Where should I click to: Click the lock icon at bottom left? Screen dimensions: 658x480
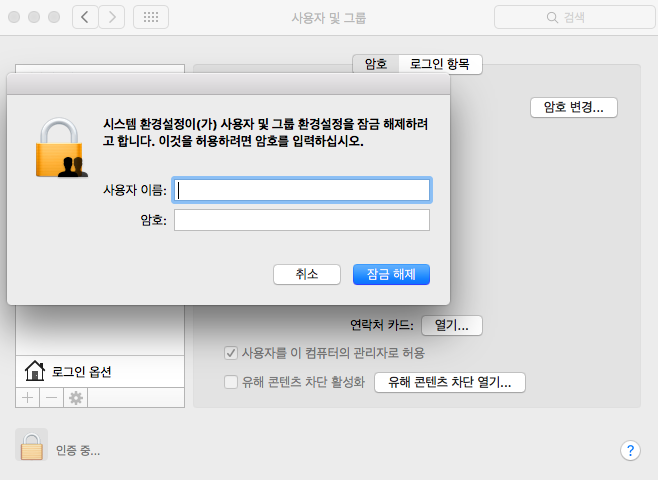coord(32,446)
